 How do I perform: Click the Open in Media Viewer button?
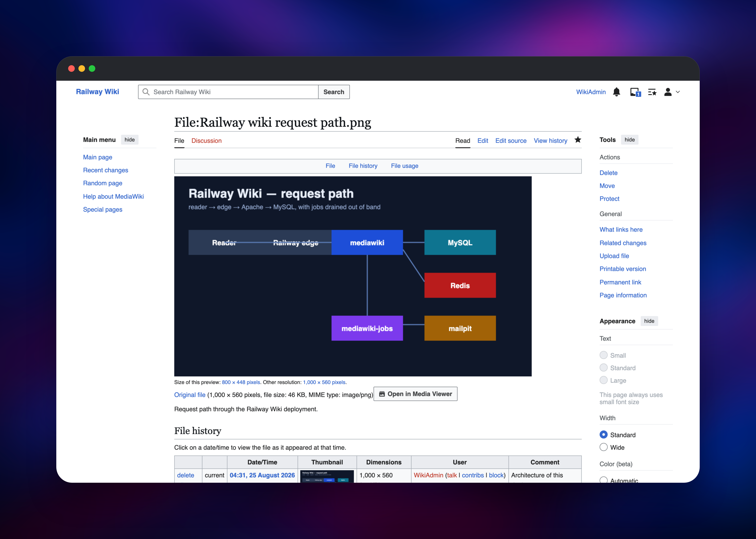[415, 394]
